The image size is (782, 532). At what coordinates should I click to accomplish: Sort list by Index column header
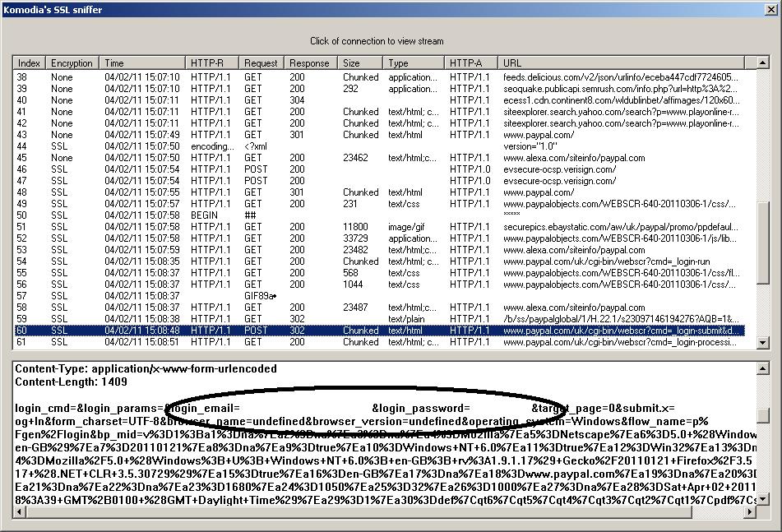coord(30,63)
